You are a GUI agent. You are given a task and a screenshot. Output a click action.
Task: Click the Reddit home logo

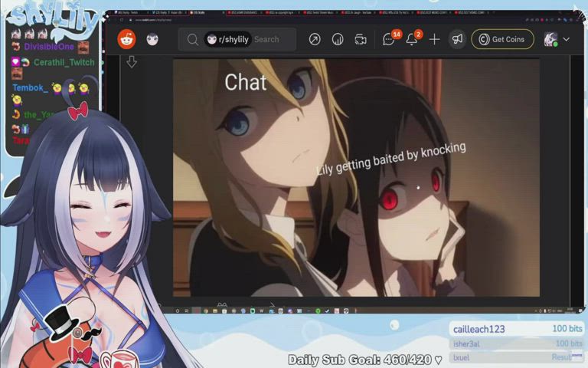click(x=126, y=40)
